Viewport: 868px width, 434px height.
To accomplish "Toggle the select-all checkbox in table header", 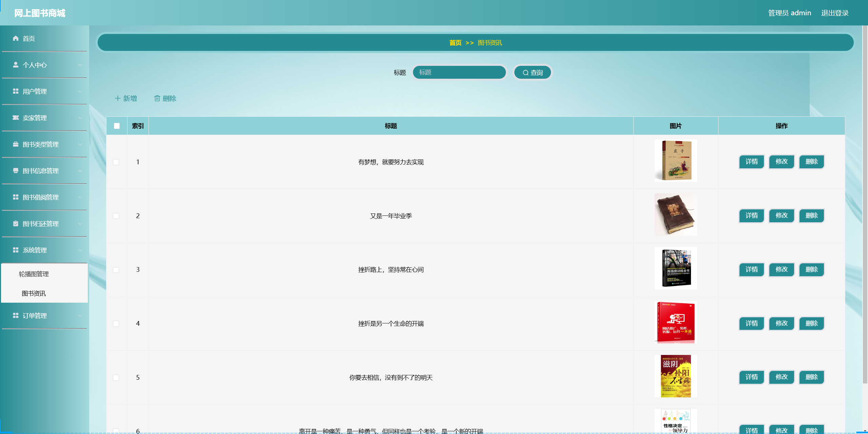I will pos(116,126).
